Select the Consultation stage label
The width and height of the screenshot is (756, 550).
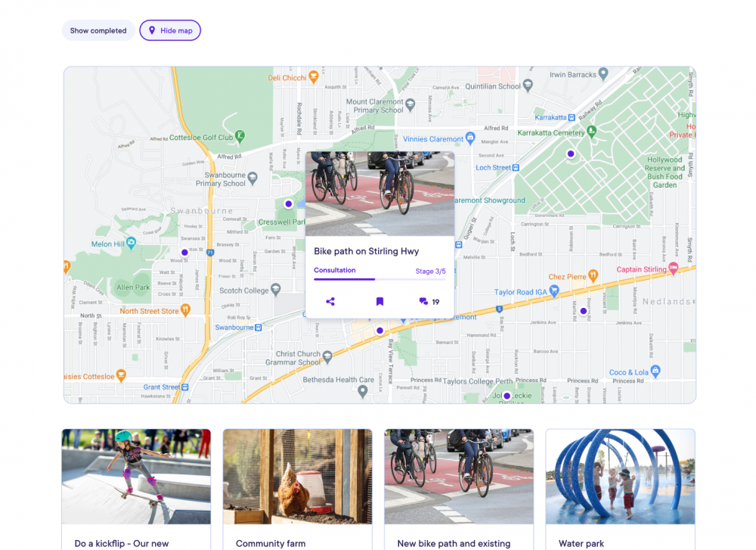334,270
